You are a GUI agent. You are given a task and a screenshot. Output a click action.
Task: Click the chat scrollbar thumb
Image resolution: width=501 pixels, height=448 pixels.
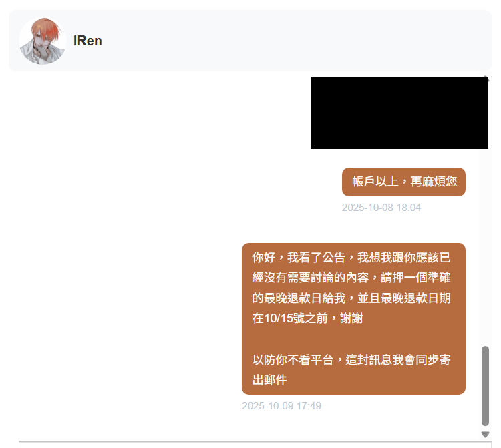point(485,386)
